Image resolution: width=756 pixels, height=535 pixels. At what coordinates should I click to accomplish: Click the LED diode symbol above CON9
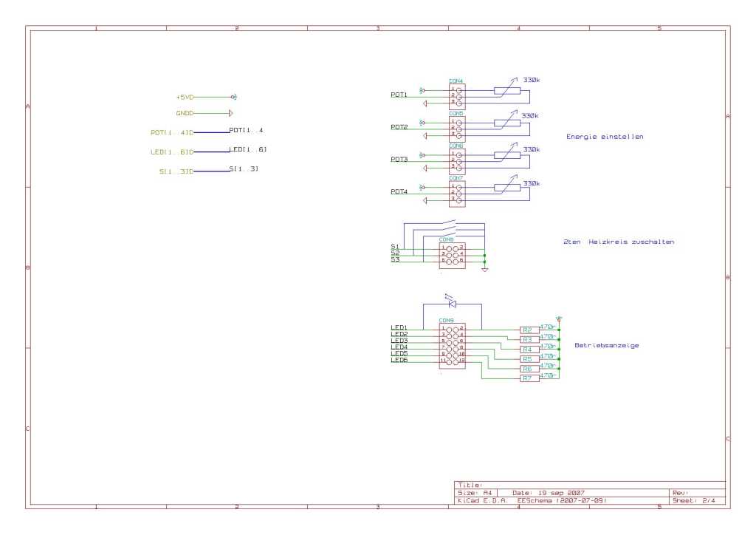(453, 303)
